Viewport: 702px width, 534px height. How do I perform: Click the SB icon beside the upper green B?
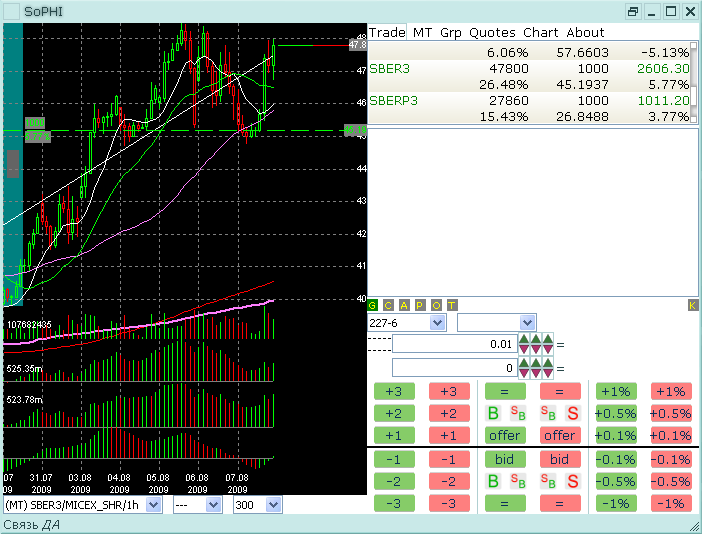(518, 413)
